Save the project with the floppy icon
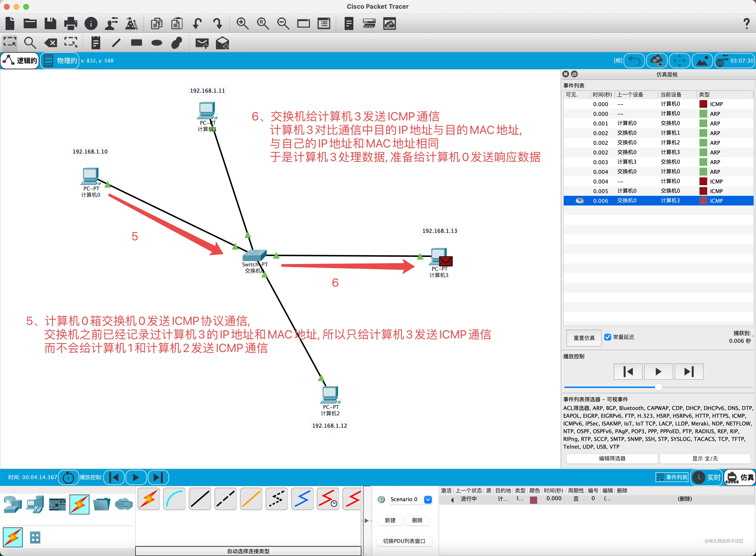756x556 pixels. click(50, 23)
